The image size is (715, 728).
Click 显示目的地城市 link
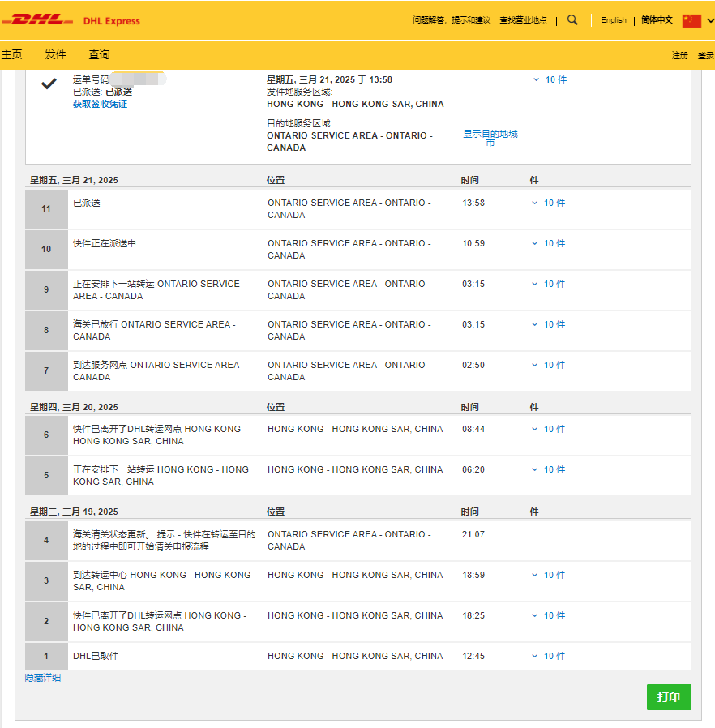point(490,138)
